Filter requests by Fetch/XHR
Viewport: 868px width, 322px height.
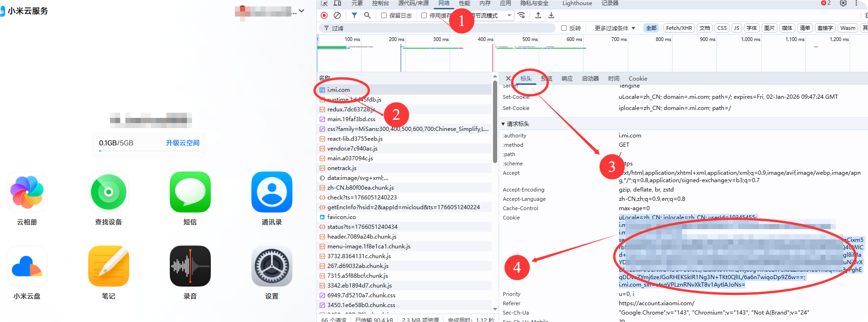pyautogui.click(x=679, y=28)
